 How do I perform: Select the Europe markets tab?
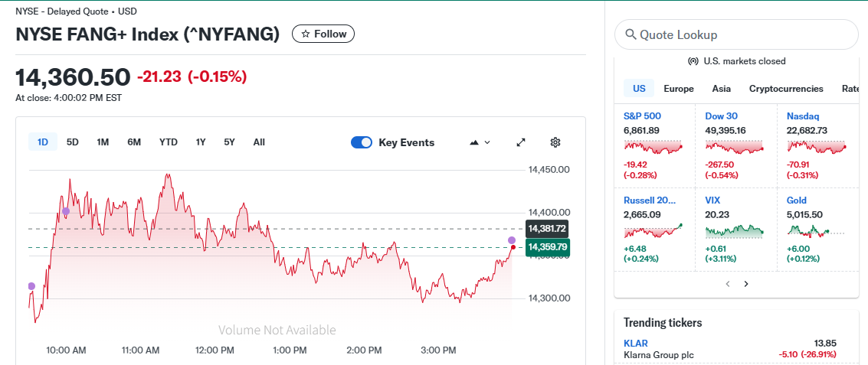pos(678,89)
